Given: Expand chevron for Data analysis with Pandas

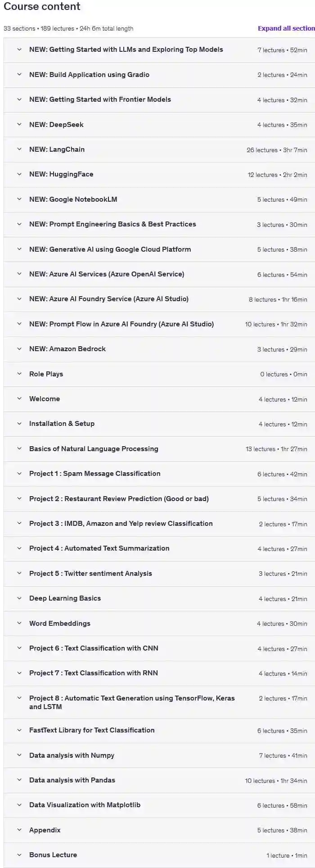Looking at the screenshot, I should coord(19,780).
